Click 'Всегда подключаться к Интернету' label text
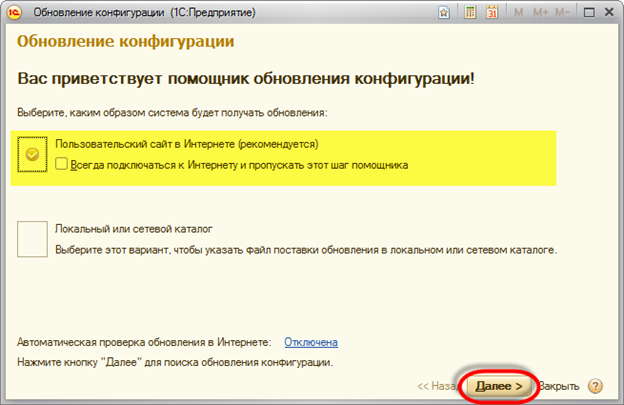 click(239, 165)
